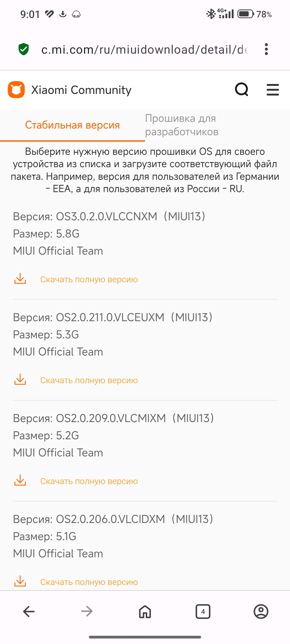Switch to the Стабильная версия tab
The width and height of the screenshot is (290, 644).
pyautogui.click(x=72, y=125)
